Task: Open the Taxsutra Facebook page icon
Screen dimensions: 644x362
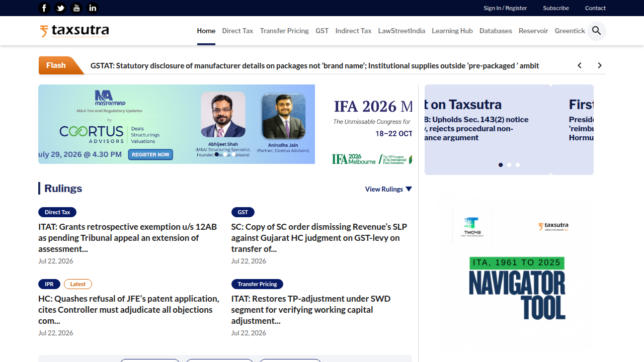Action: coord(44,8)
